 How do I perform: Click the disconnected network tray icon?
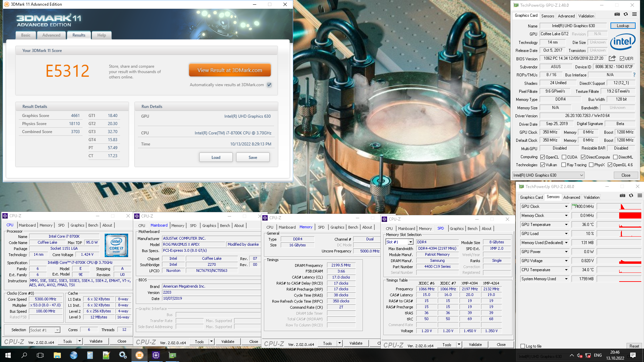[588, 355]
